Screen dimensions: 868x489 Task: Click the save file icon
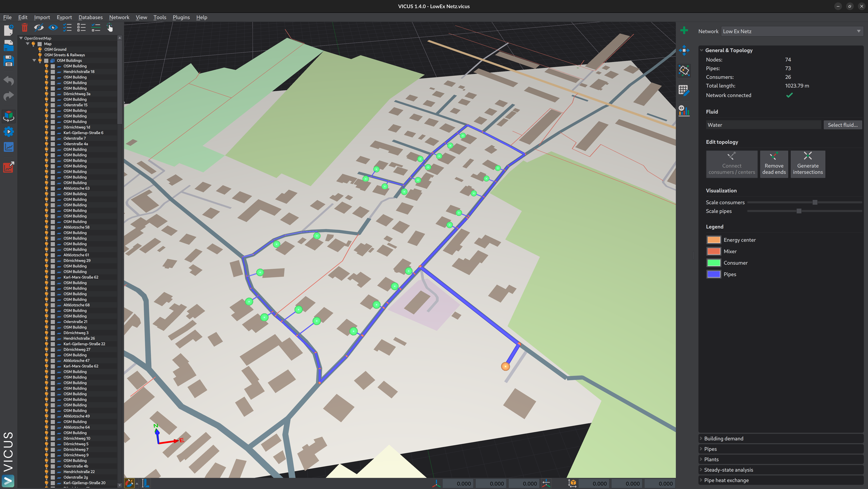(x=8, y=61)
